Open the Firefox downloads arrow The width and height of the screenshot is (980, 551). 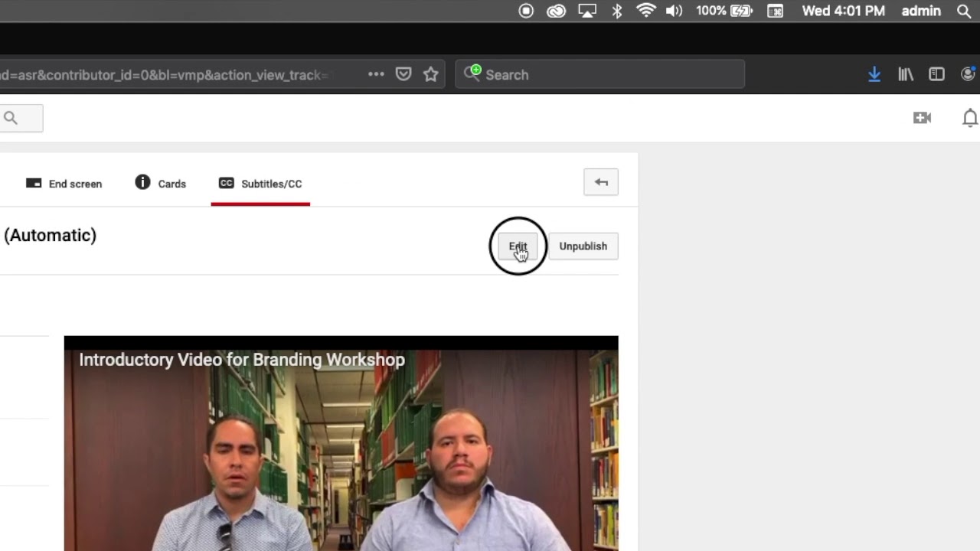tap(874, 74)
